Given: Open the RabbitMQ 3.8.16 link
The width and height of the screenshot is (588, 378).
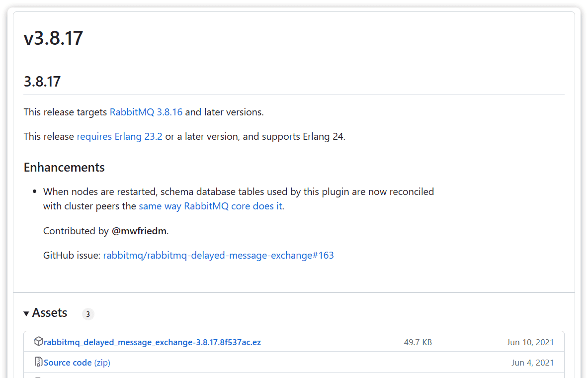Looking at the screenshot, I should 146,112.
